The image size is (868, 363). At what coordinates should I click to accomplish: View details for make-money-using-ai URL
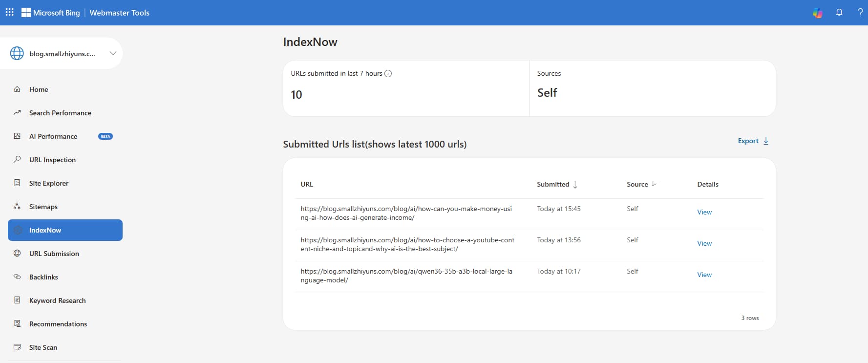click(x=704, y=212)
